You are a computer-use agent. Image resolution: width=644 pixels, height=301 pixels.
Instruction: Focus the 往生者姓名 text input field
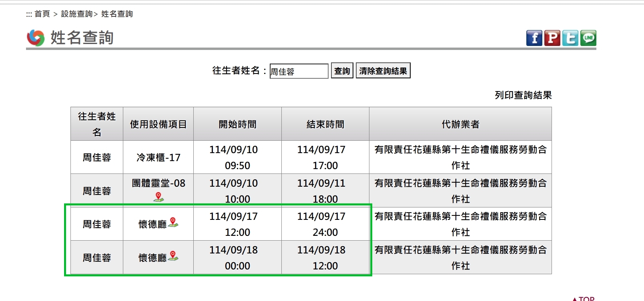[299, 71]
